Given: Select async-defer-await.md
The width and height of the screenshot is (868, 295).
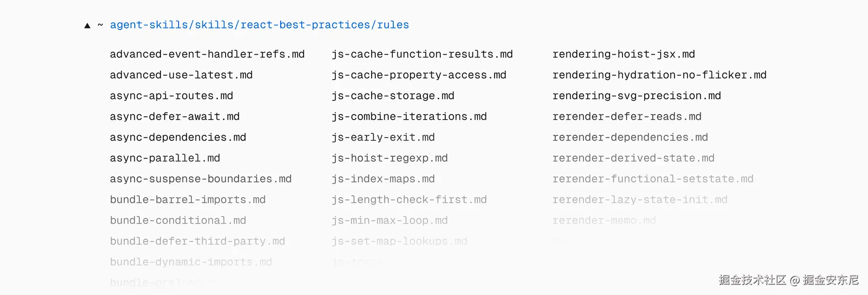Looking at the screenshot, I should pyautogui.click(x=175, y=117).
